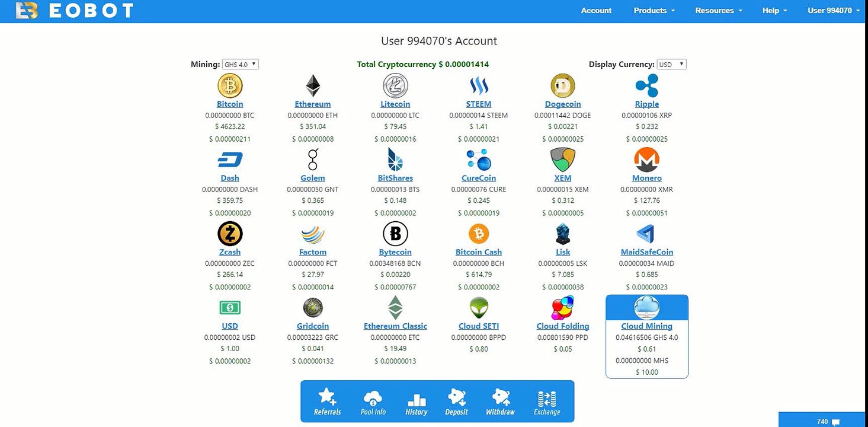Expand the Help menu
868x427 pixels.
(x=775, y=11)
